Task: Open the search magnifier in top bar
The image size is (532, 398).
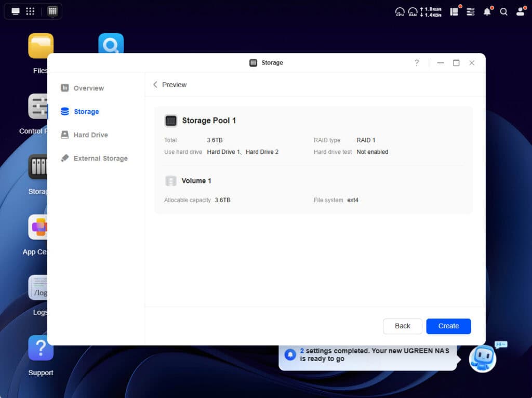Action: point(503,11)
